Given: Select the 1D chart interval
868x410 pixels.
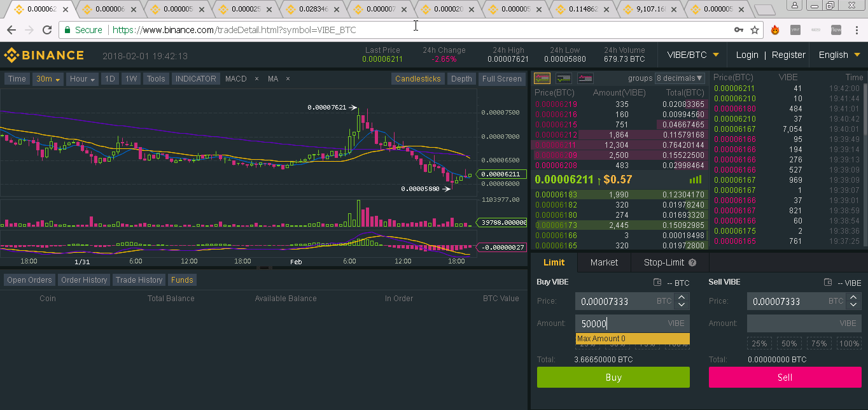Looking at the screenshot, I should coord(110,79).
